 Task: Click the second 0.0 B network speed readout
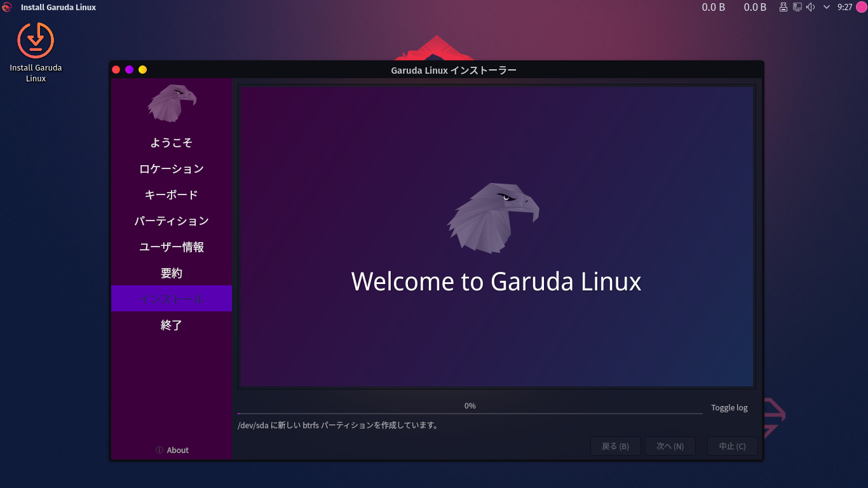pos(755,7)
